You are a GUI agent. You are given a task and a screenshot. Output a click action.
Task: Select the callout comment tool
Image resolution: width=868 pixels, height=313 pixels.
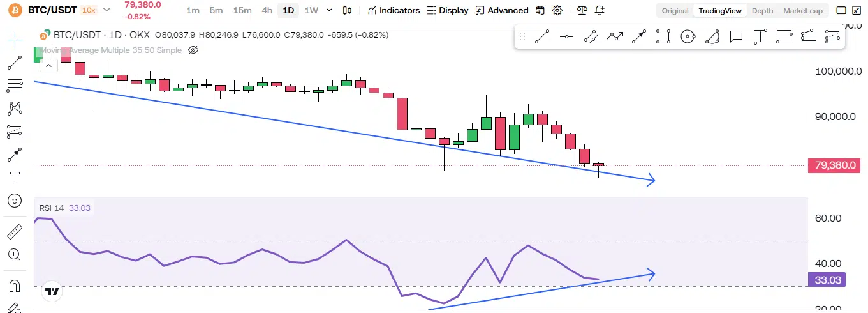(736, 37)
